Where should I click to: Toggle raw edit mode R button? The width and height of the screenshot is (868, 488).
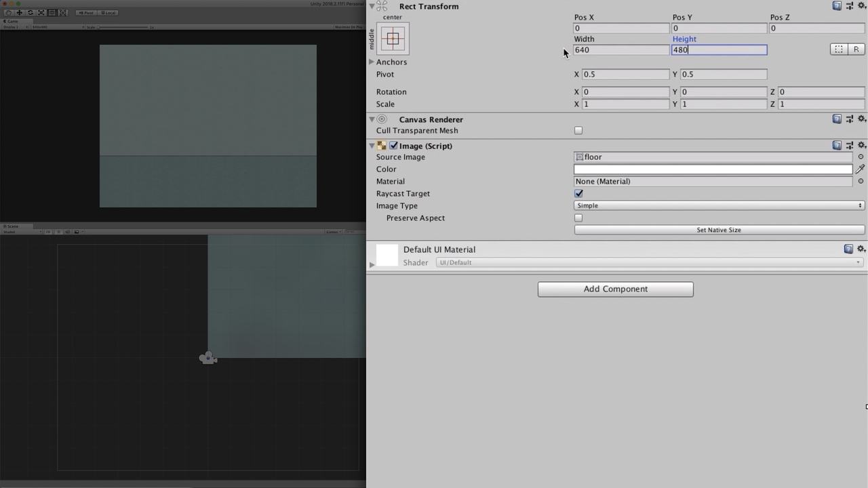(x=856, y=49)
